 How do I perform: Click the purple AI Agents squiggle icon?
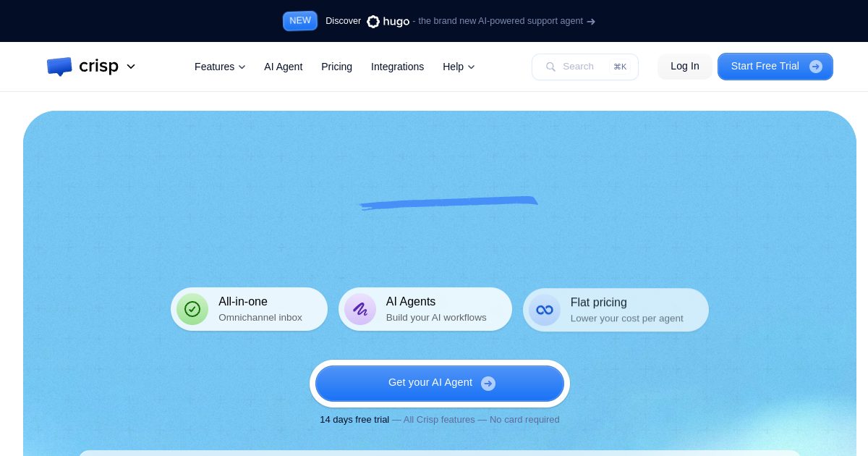click(x=360, y=309)
